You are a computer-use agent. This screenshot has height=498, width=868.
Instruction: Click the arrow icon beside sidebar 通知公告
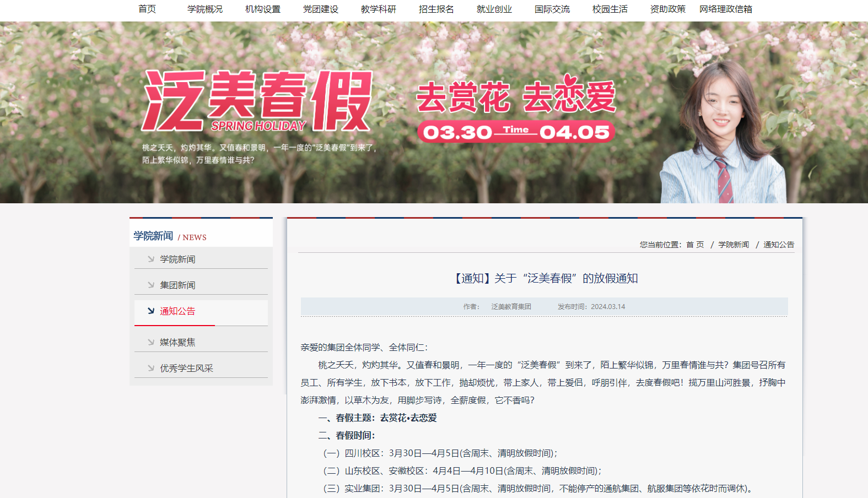tap(150, 311)
